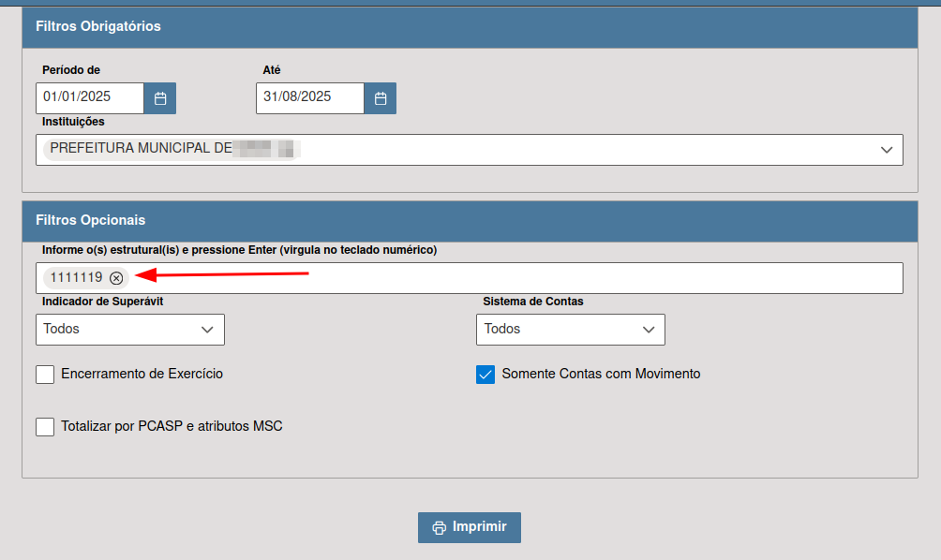
Task: Uncheck Somente Contas com Movimento
Action: coord(485,375)
